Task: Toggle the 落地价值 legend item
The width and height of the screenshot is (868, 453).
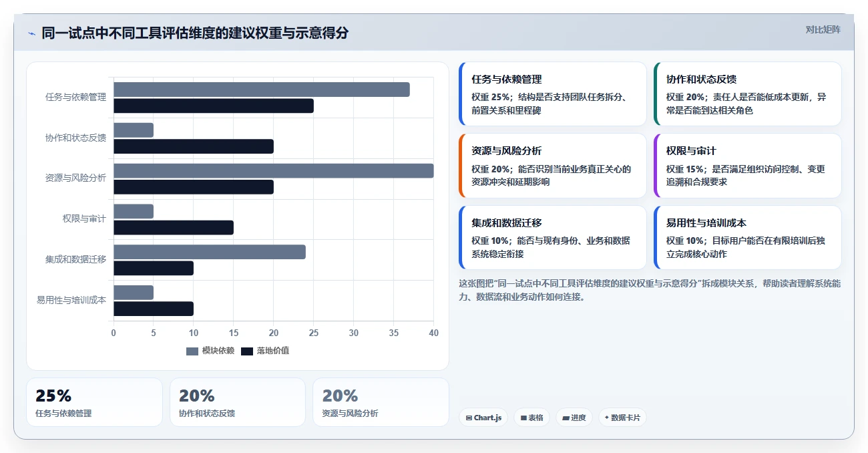Action: [265, 351]
